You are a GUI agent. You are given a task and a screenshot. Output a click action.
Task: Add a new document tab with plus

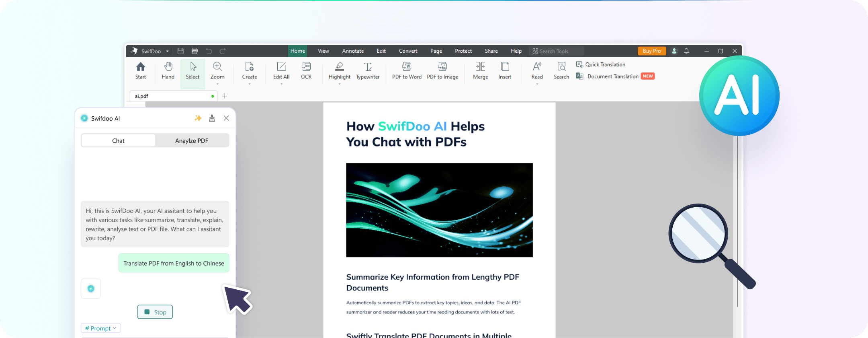[x=225, y=96]
